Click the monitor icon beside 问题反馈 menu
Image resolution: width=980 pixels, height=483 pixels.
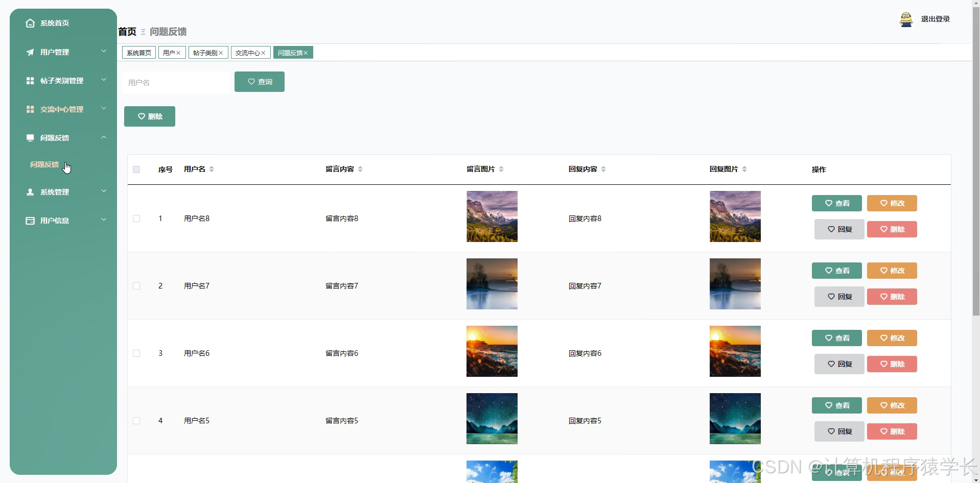30,138
